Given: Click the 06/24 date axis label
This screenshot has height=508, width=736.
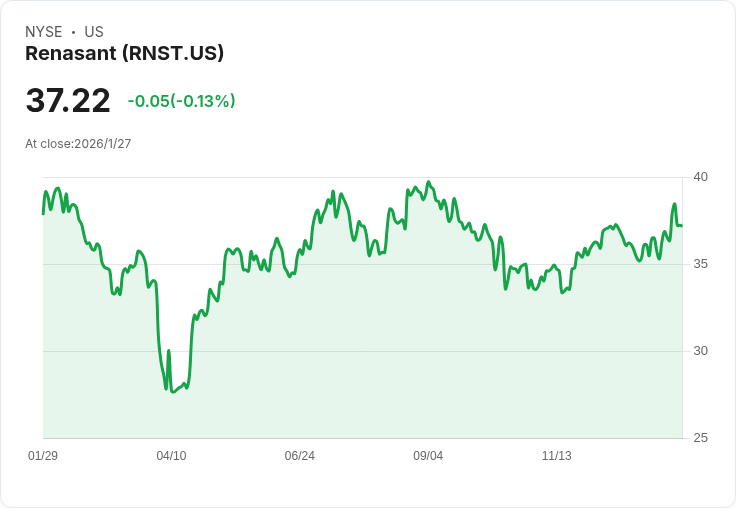Looking at the screenshot, I should 299,455.
